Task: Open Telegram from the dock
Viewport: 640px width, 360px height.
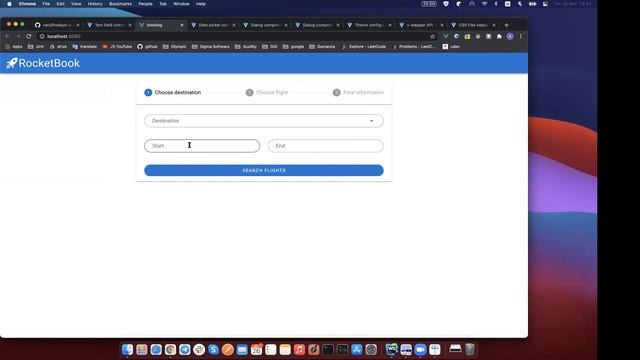Action: pos(184,350)
